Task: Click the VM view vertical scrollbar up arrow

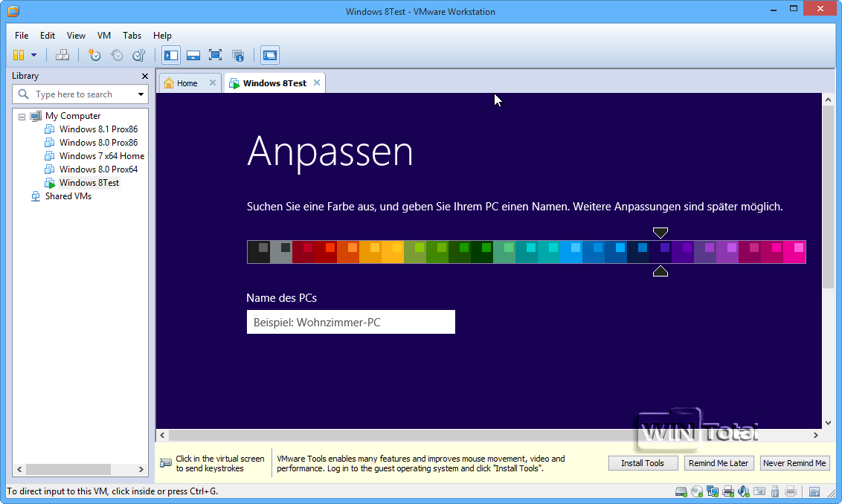Action: point(828,100)
